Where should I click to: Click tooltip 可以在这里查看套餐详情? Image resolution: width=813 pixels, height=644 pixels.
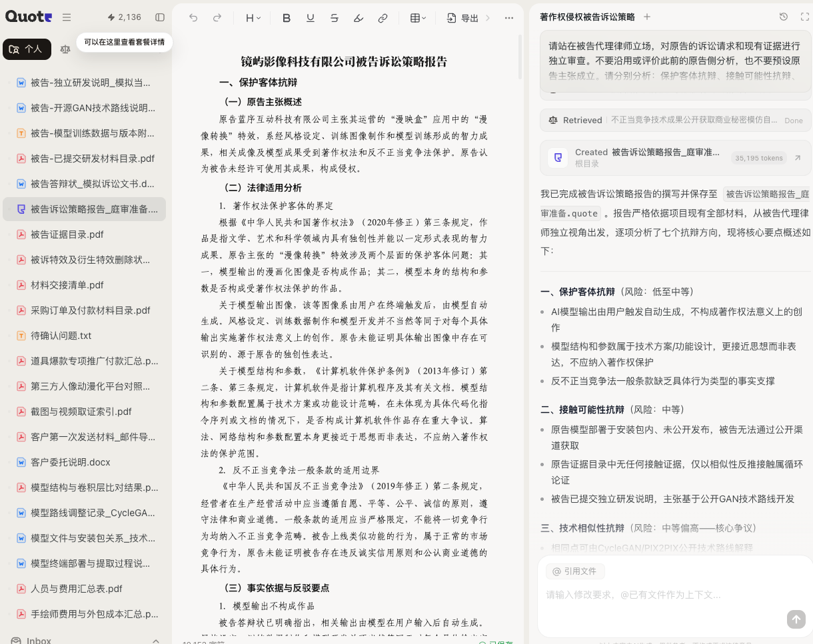click(x=125, y=42)
